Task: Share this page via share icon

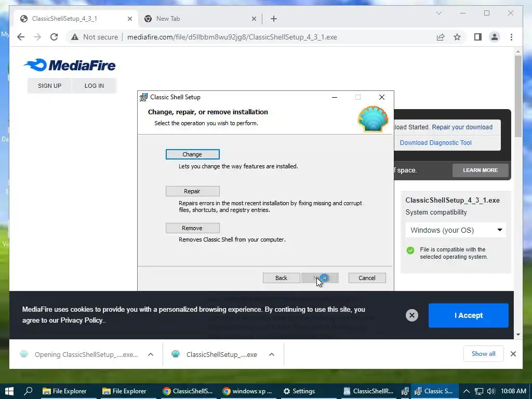Action: click(x=441, y=37)
